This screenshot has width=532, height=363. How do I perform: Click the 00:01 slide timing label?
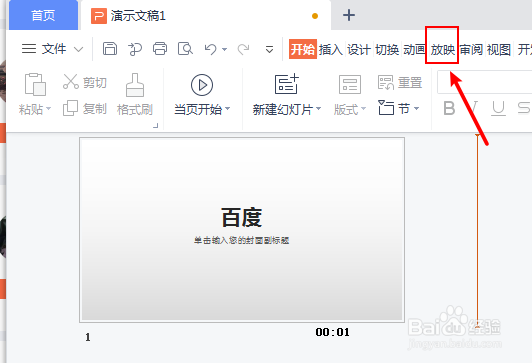click(332, 332)
